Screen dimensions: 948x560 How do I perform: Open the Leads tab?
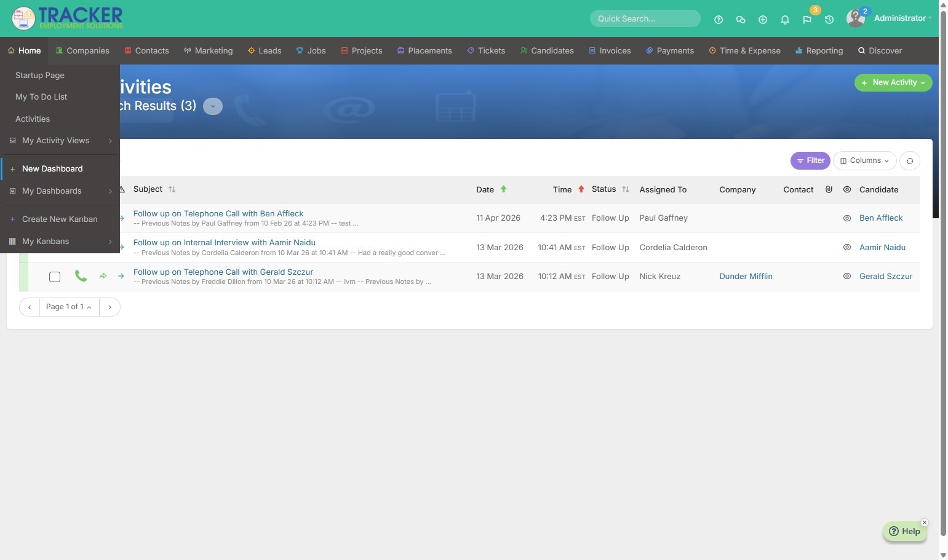(265, 51)
